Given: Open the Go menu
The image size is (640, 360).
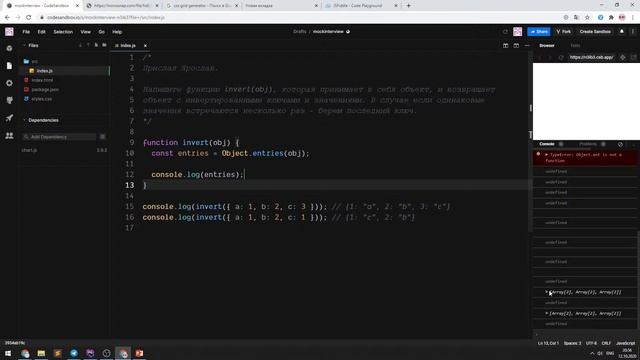Looking at the screenshot, I should click(x=101, y=32).
